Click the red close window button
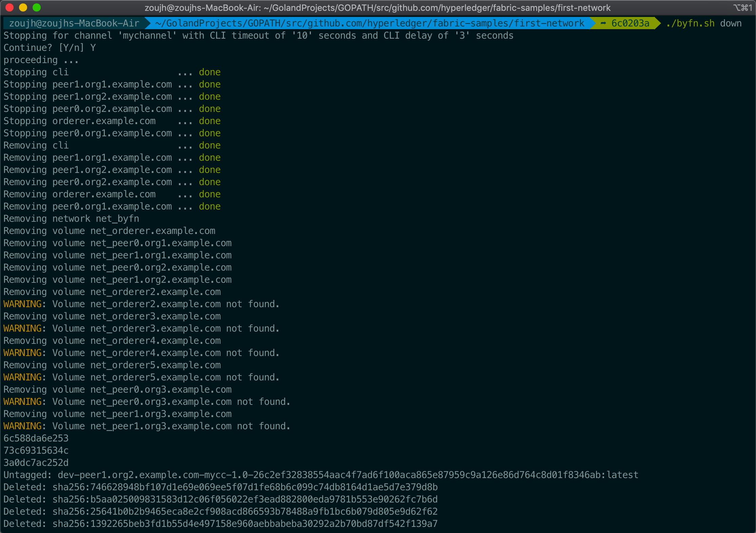The image size is (756, 533). pyautogui.click(x=10, y=7)
